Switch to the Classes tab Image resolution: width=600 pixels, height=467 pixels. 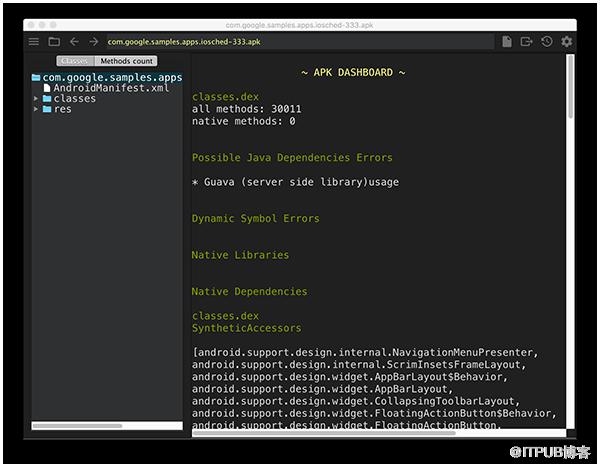tap(75, 61)
